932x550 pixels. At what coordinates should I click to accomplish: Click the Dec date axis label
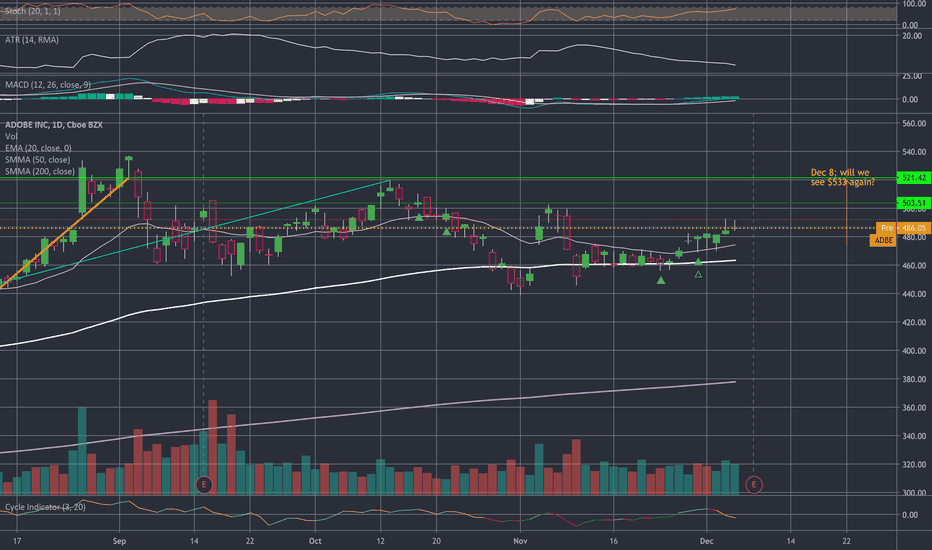point(706,541)
